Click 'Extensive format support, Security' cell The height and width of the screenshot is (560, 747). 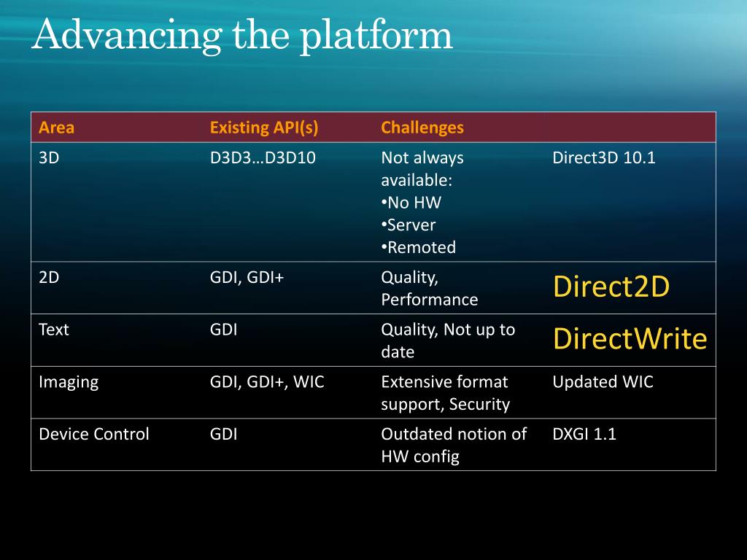[446, 393]
